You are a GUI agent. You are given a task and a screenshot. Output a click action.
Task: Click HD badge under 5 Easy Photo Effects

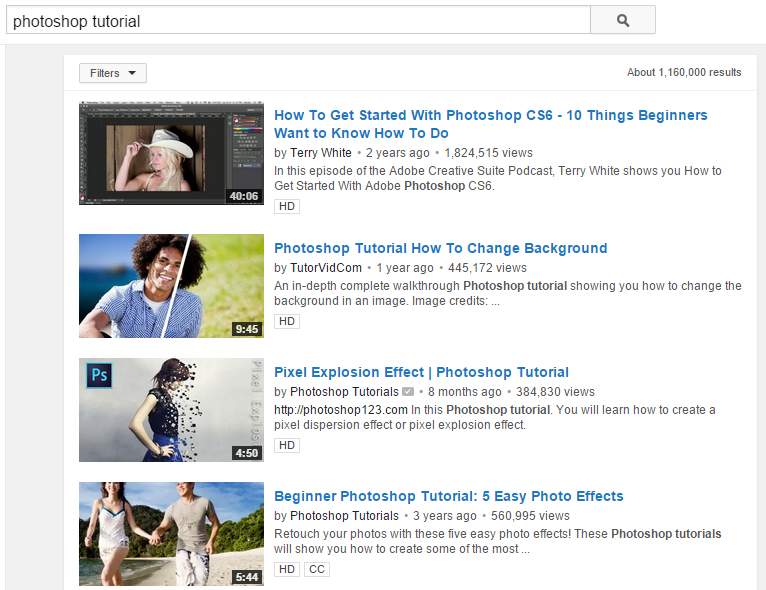[287, 569]
